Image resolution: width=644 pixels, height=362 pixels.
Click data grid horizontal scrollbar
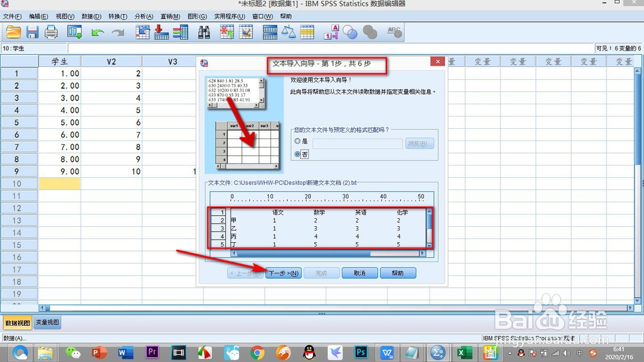click(x=336, y=308)
